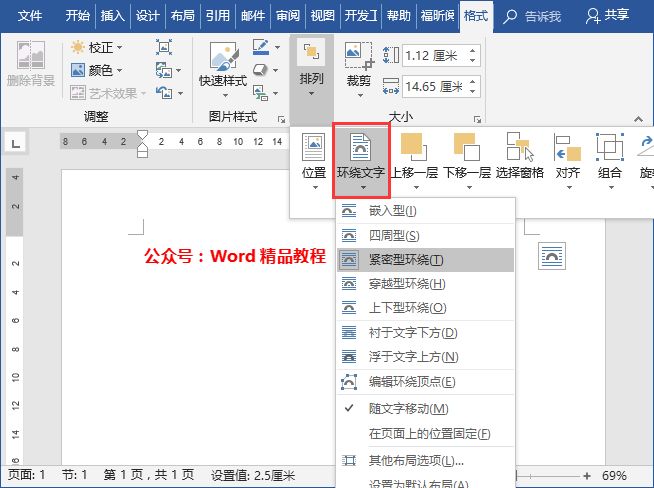Click the Picture Layout icon
Viewport: 654px width, 488px height.
click(260, 93)
